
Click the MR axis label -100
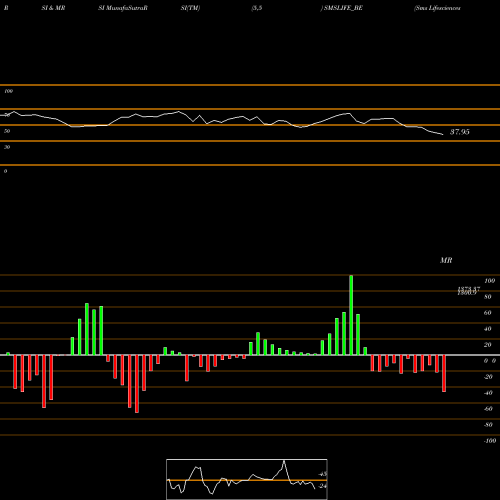(490, 441)
